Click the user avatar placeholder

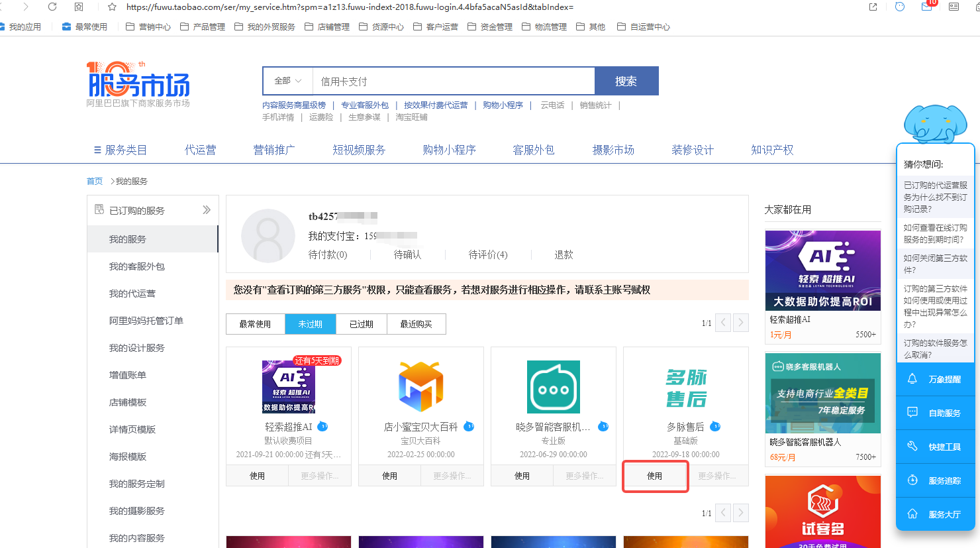click(268, 236)
